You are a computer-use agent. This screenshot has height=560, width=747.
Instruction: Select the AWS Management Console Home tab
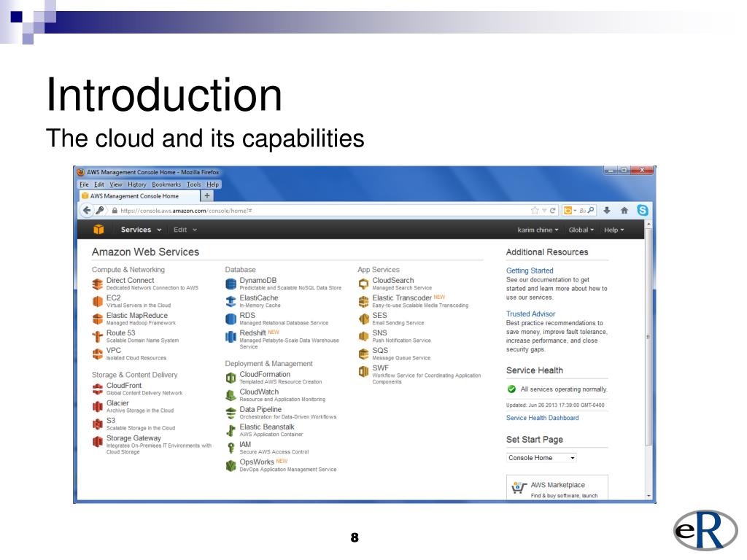tap(139, 195)
